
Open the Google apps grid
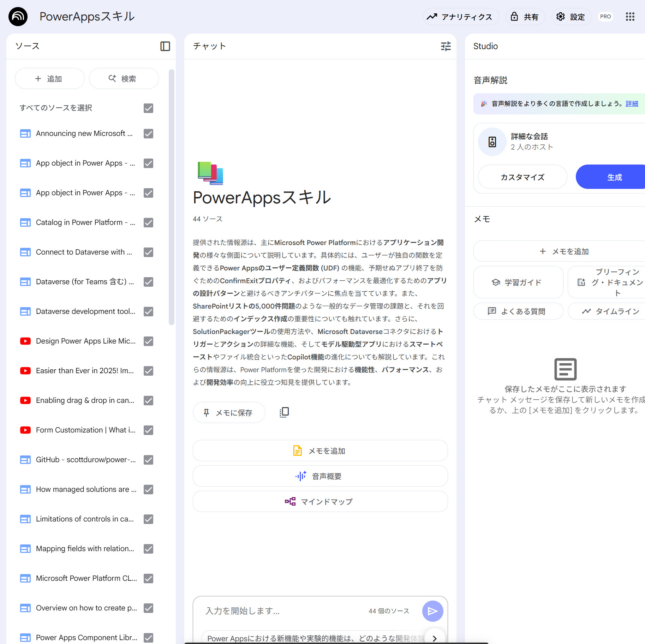click(630, 17)
